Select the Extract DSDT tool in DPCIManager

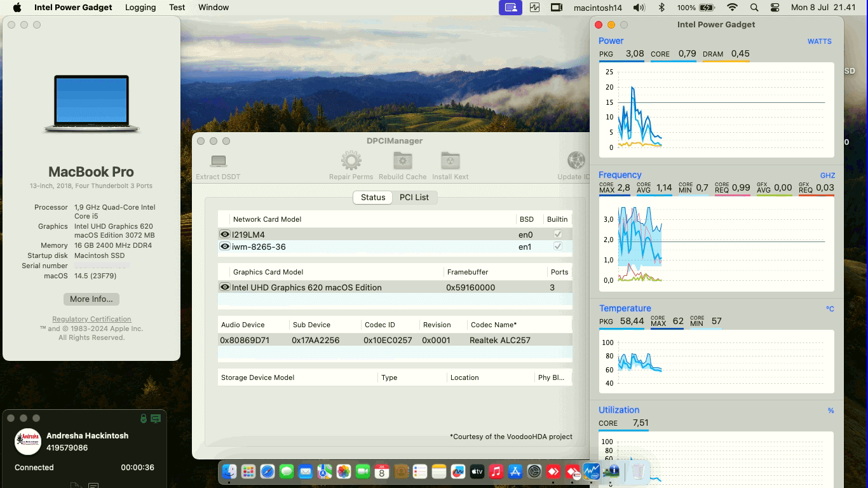tap(218, 161)
